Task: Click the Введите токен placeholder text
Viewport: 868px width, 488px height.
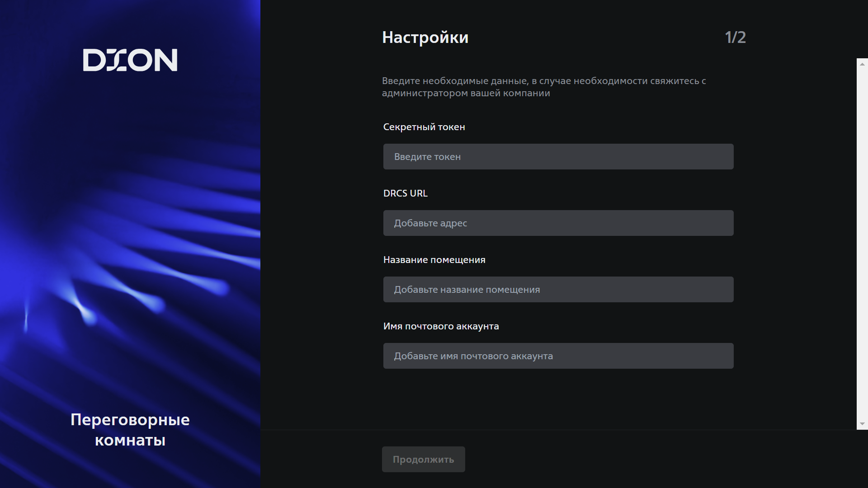Action: pyautogui.click(x=427, y=157)
